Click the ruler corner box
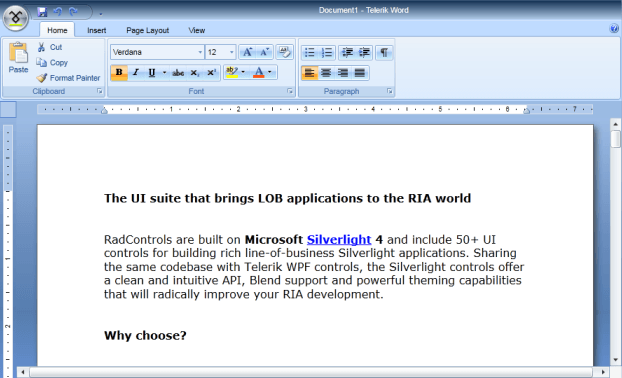Image resolution: width=622 pixels, height=378 pixels. click(8, 109)
